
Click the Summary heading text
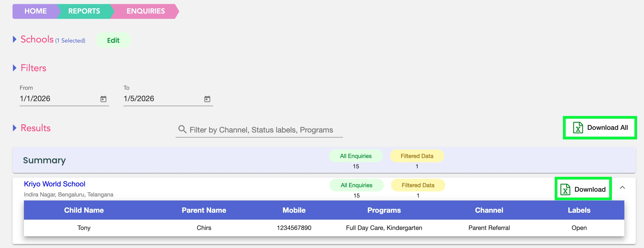(x=44, y=160)
